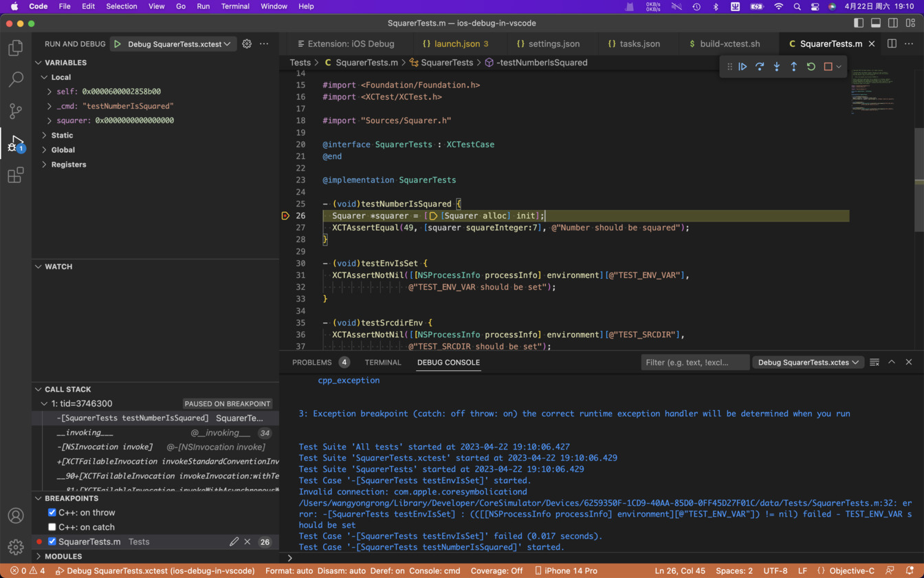
Task: Restart the debug session
Action: (811, 67)
